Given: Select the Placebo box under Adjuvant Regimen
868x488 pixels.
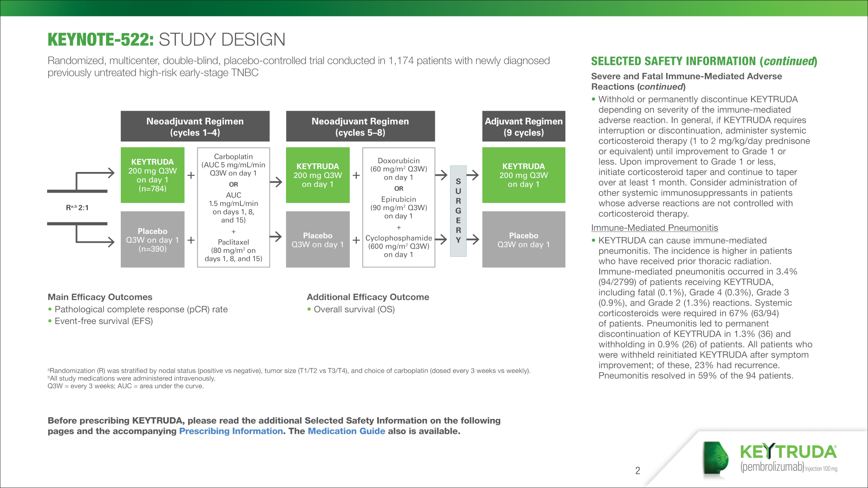Looking at the screenshot, I should (x=524, y=239).
